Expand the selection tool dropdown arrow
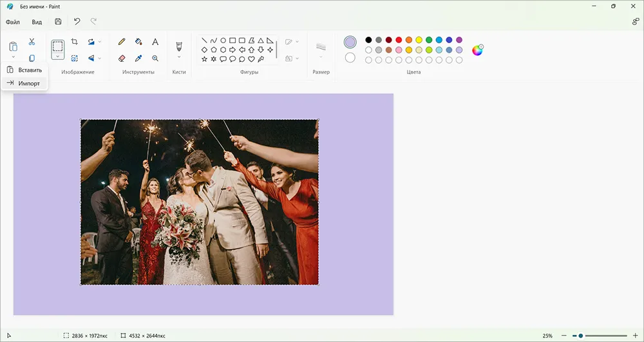The image size is (644, 342). (58, 56)
